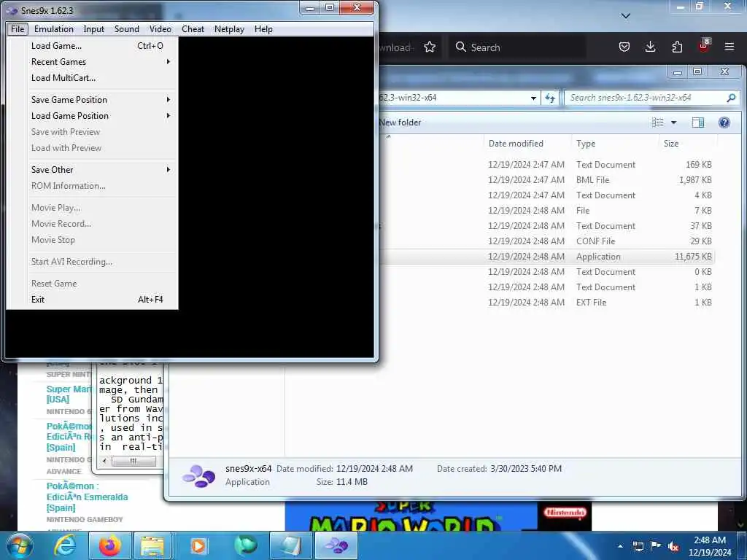Click the Snes9x title bar icon
This screenshot has height=560, width=747.
(x=12, y=10)
